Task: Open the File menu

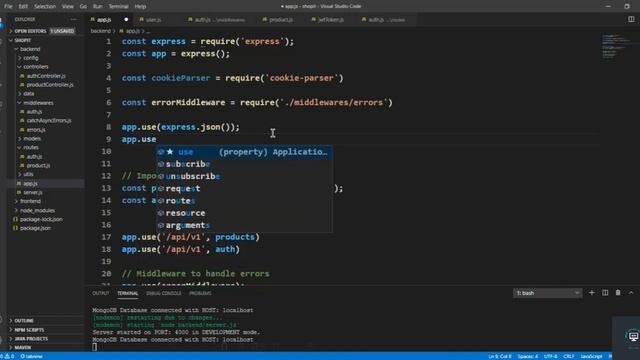Action: coord(8,7)
